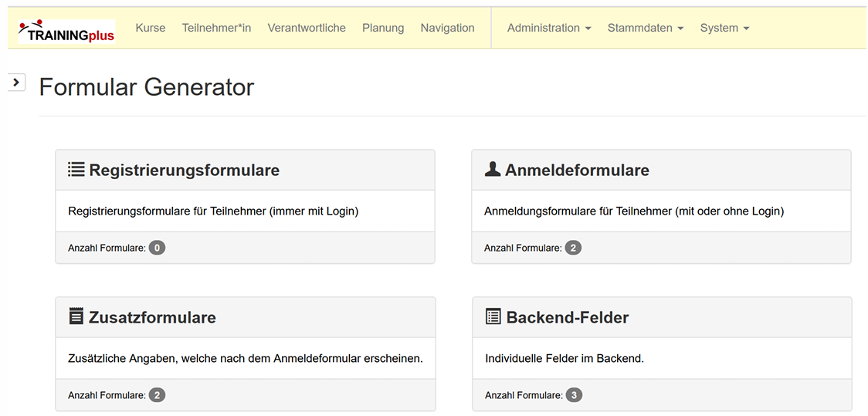Open the Registrierungsformulare heading link

click(184, 170)
